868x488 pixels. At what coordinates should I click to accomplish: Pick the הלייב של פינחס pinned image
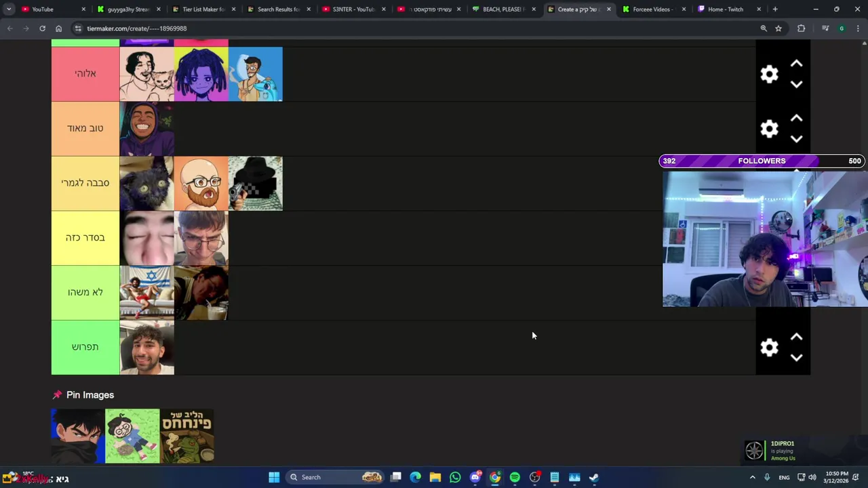click(x=187, y=436)
